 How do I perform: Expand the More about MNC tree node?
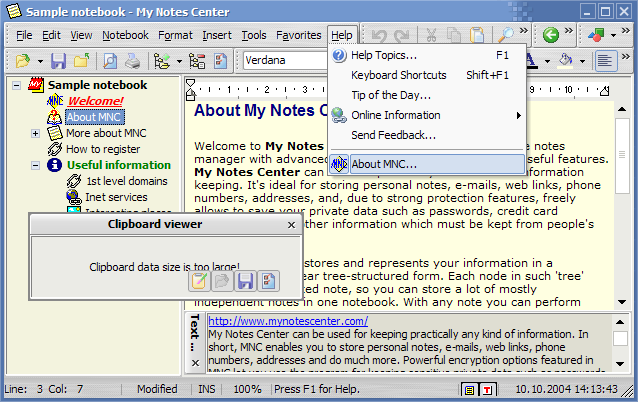click(x=36, y=133)
